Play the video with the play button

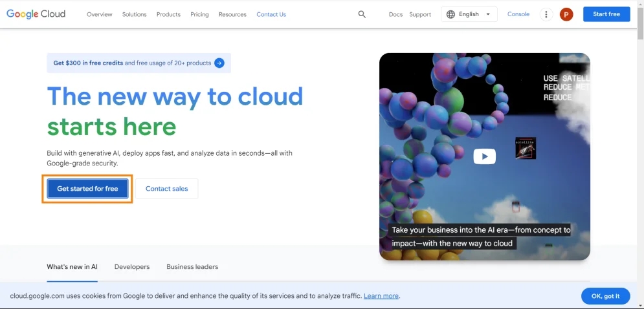point(485,156)
